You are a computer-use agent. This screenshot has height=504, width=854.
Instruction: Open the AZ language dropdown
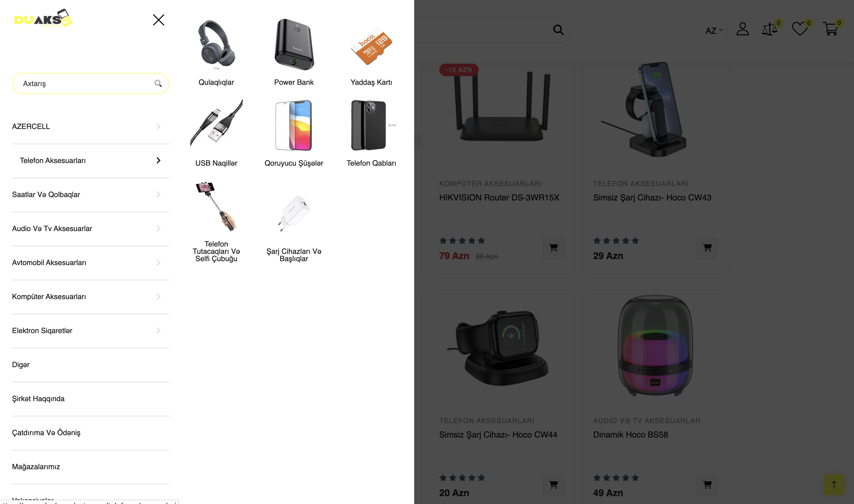tap(714, 31)
